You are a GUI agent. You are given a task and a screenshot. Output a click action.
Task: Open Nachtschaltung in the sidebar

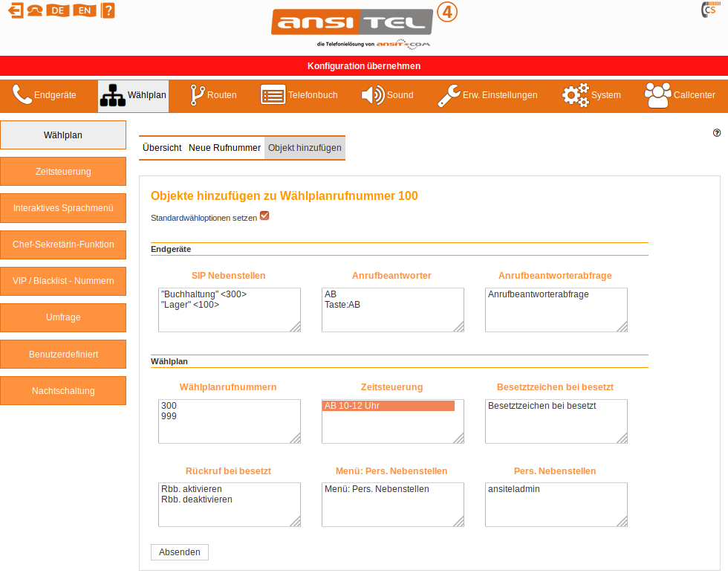[x=63, y=391]
